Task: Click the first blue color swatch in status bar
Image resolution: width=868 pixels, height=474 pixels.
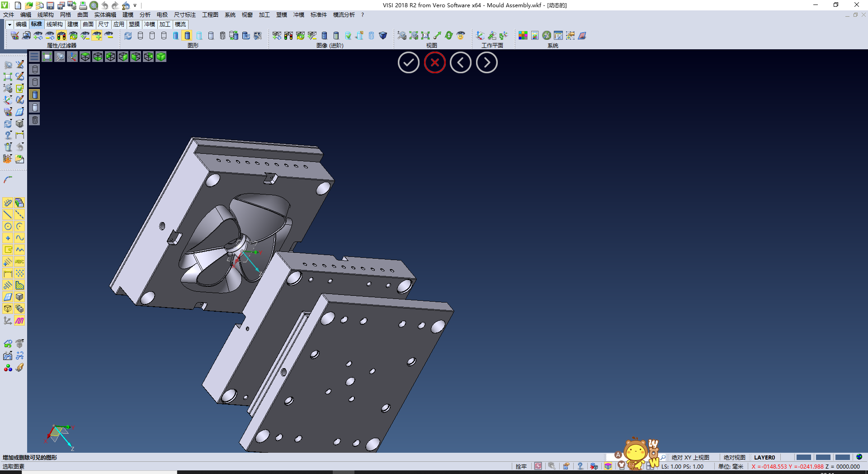Action: (803, 457)
